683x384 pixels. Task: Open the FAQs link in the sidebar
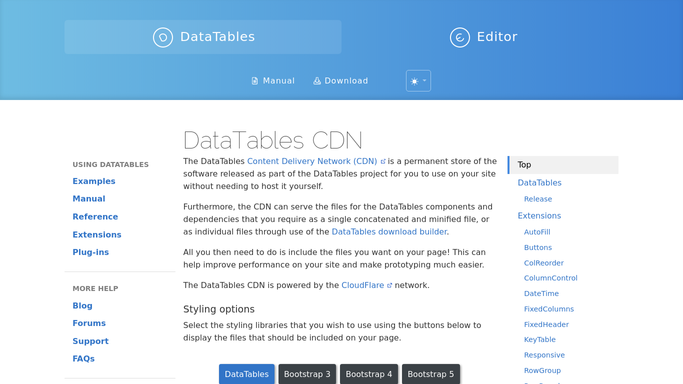[83, 359]
